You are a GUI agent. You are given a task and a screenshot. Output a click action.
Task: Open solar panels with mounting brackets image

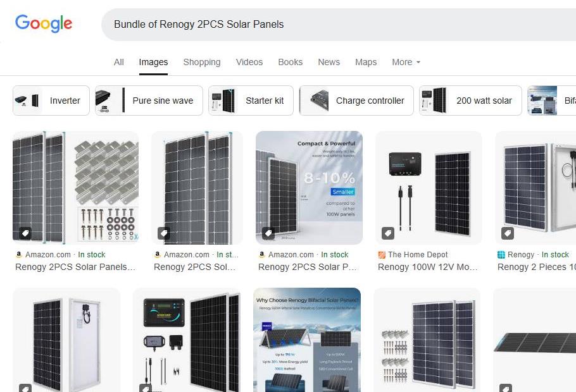pyautogui.click(x=76, y=188)
